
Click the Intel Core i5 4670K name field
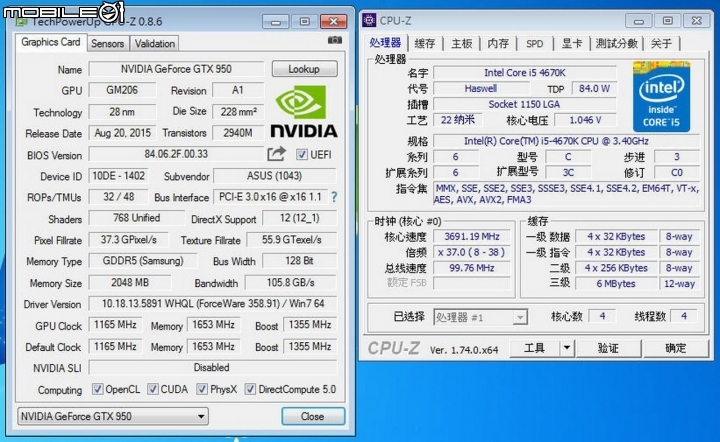(x=525, y=73)
